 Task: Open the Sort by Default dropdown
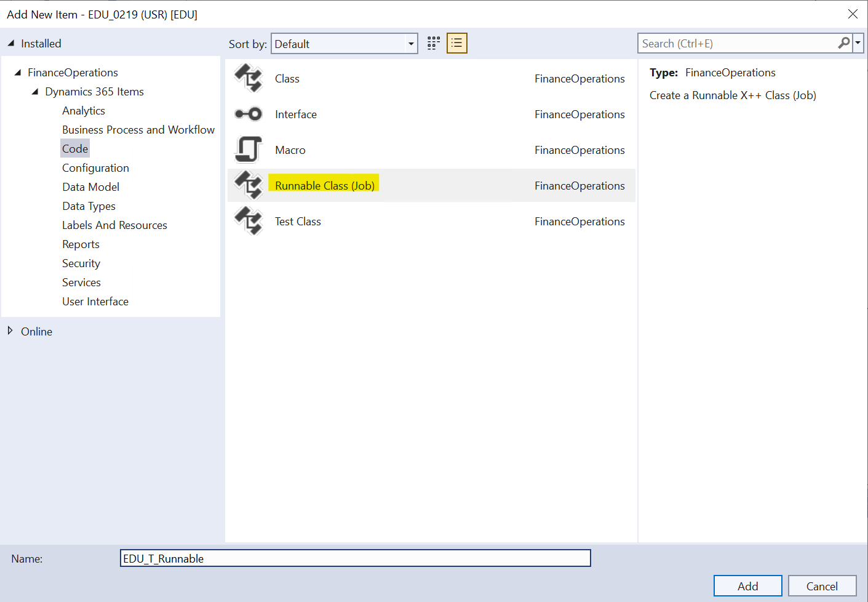[x=344, y=44]
